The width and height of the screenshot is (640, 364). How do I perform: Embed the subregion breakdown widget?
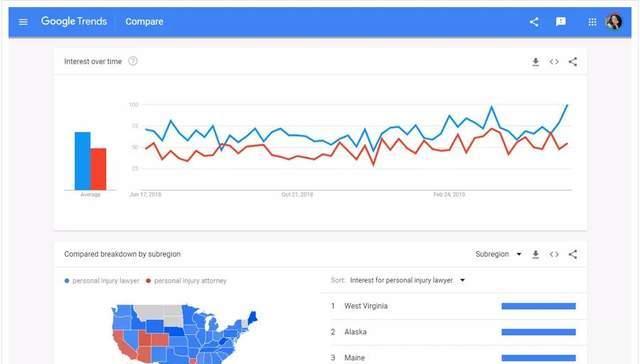tap(554, 254)
